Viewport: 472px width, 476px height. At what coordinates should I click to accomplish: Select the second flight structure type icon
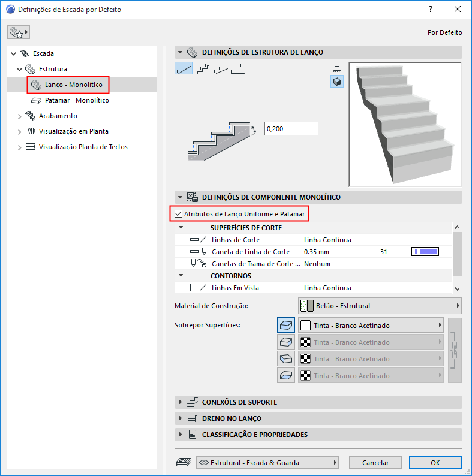pyautogui.click(x=202, y=68)
